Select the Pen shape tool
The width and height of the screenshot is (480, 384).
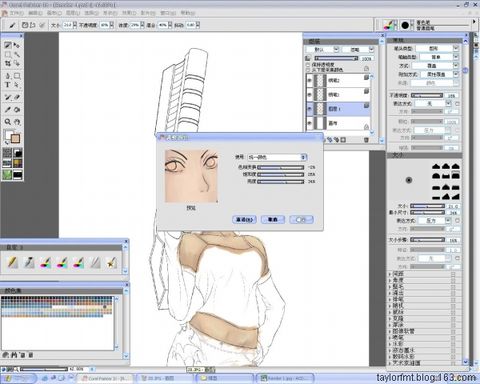coord(8,76)
